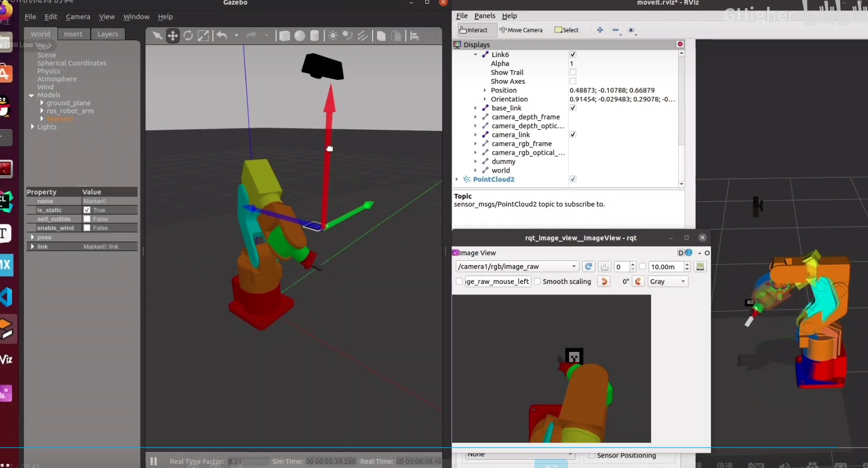This screenshot has width=868, height=468.
Task: Click the Select tool button in RViz
Action: tap(566, 30)
